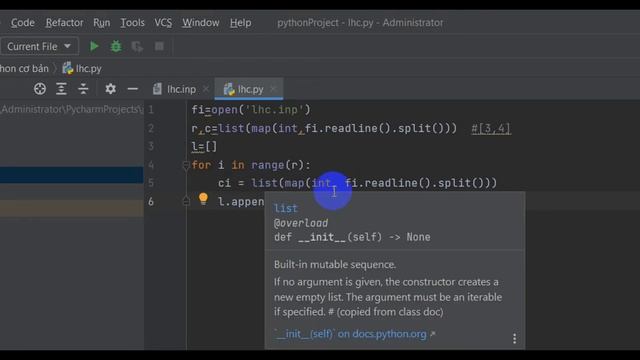
Task: Click 'range(r)' in the for loop line
Action: point(277,165)
